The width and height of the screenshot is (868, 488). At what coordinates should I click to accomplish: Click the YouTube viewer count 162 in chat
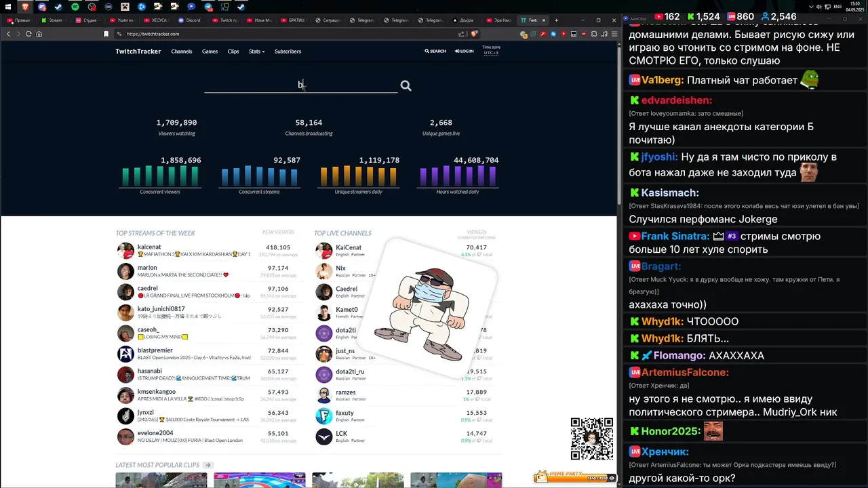pyautogui.click(x=667, y=16)
